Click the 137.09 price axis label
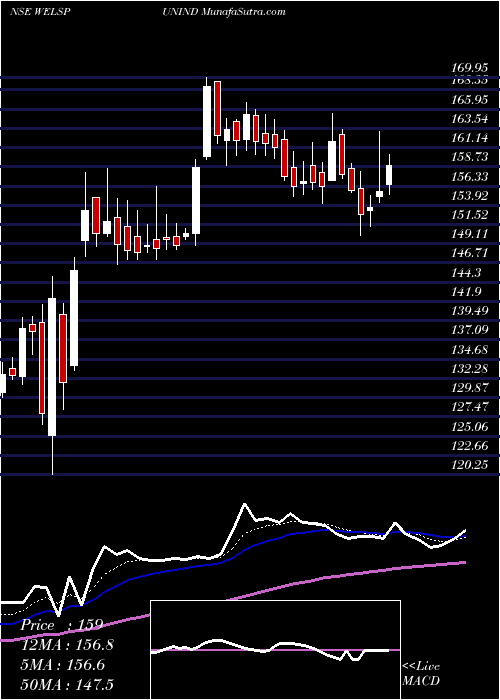 pyautogui.click(x=469, y=330)
